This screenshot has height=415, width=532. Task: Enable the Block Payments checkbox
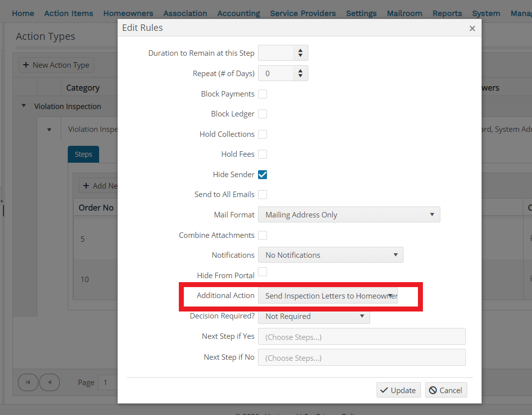tap(263, 94)
